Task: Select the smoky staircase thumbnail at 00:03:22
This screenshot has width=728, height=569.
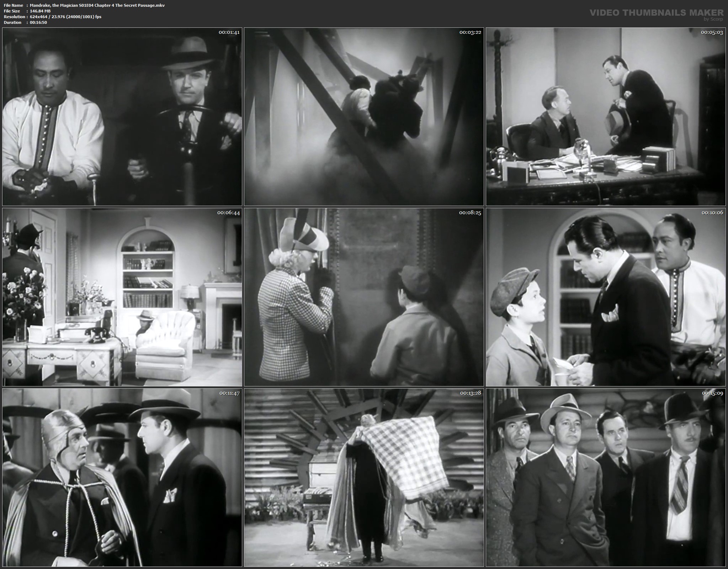Action: [x=364, y=117]
